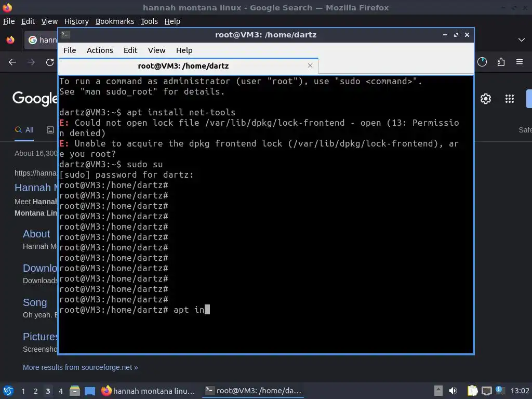Go forward in Firefox
Image resolution: width=532 pixels, height=399 pixels.
[x=31, y=62]
